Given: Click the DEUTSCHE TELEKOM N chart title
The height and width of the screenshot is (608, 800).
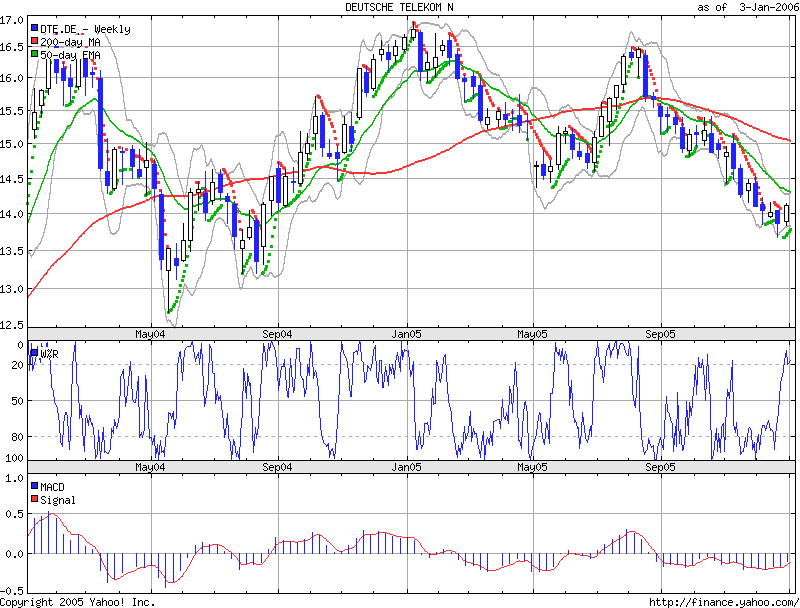Looking at the screenshot, I should click(x=399, y=7).
